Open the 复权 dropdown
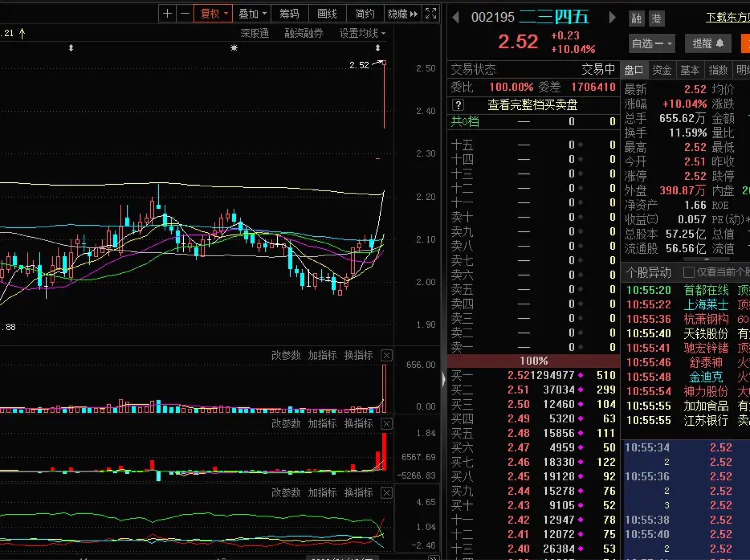Screen dimensions: 750x560 [x=213, y=14]
